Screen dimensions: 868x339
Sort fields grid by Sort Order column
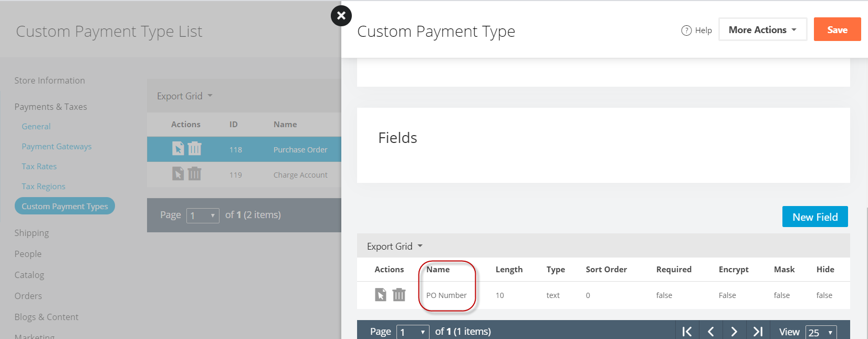click(x=606, y=269)
